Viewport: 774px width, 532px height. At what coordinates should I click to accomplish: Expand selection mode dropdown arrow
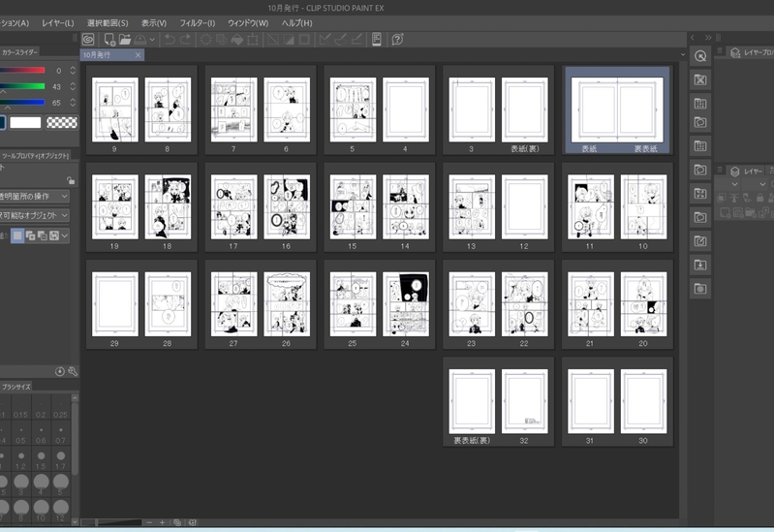65,235
